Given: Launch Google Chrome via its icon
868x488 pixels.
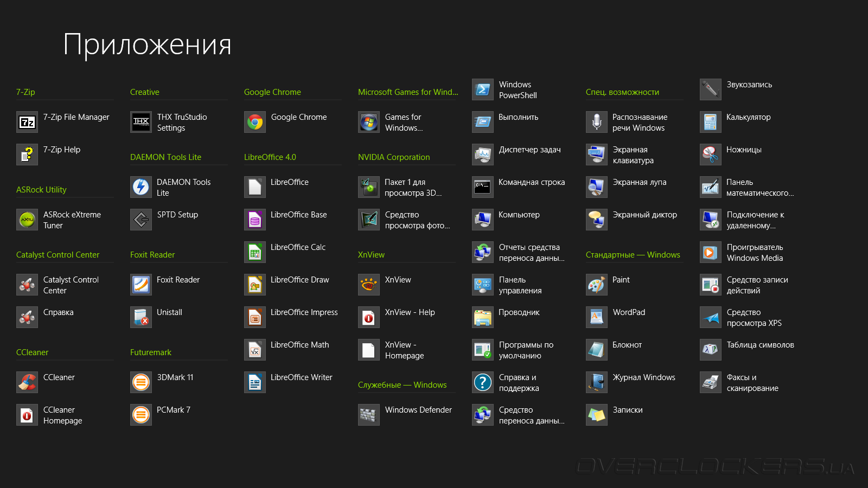Looking at the screenshot, I should (255, 122).
